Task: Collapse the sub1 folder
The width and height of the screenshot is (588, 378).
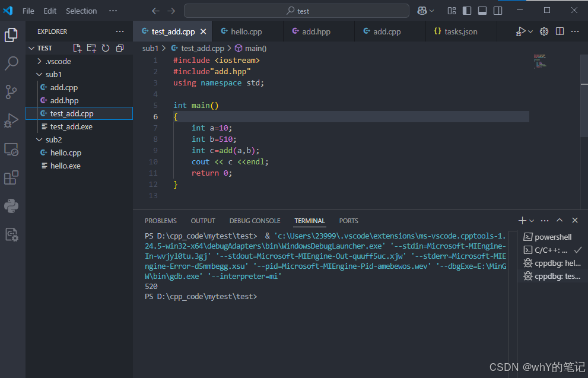Action: pos(79,74)
